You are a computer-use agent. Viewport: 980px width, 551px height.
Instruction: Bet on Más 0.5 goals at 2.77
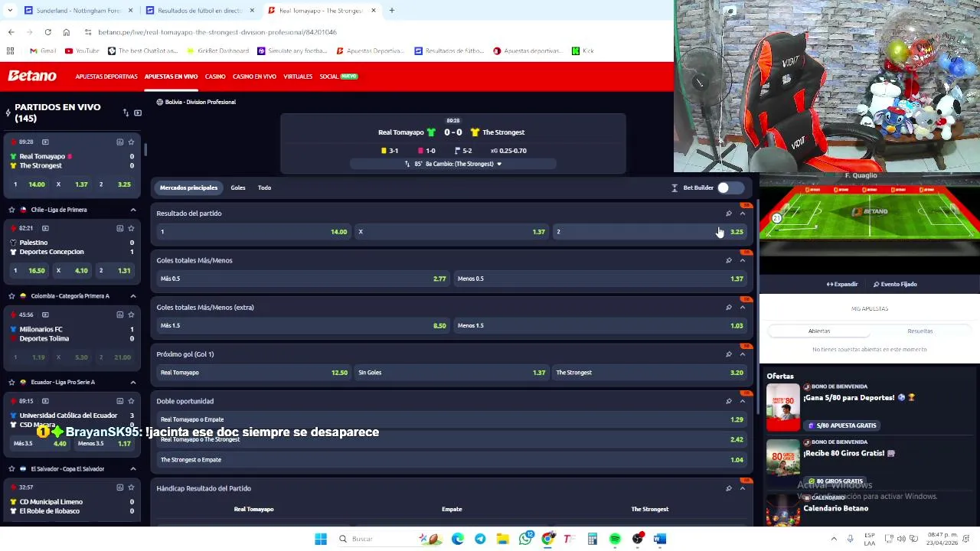(302, 279)
